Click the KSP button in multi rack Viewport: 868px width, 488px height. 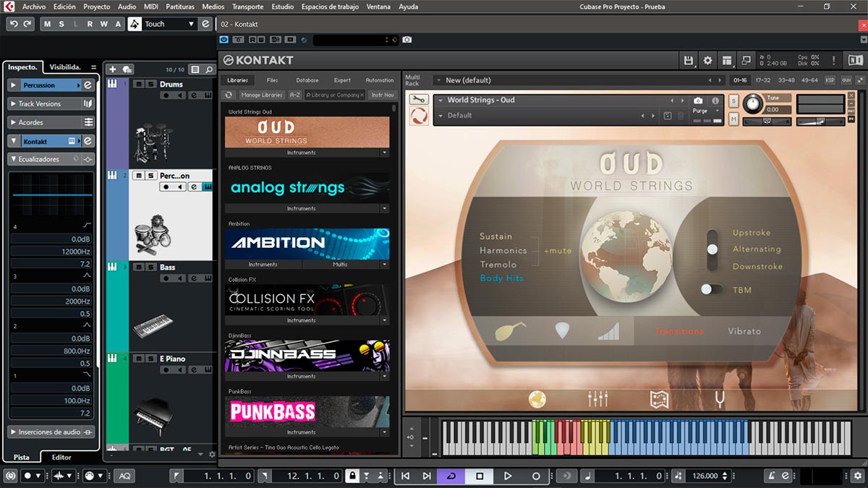(x=830, y=80)
